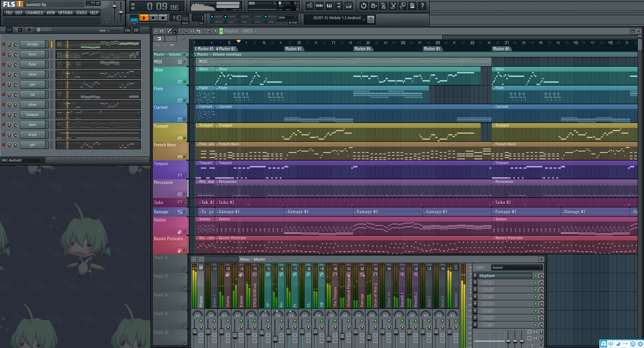Viewport: 644px width, 348px height.
Task: Open the Playlist view from toolbar
Action: click(x=310, y=6)
